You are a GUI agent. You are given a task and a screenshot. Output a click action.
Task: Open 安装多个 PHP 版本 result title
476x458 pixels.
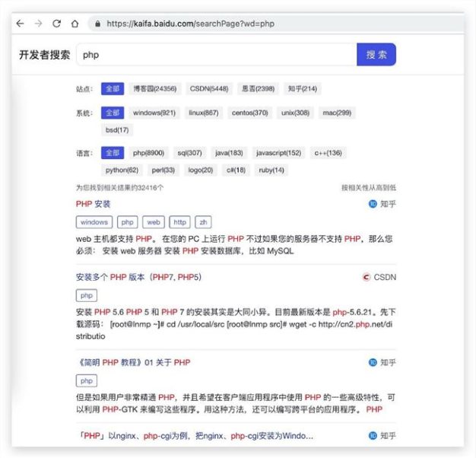(138, 277)
